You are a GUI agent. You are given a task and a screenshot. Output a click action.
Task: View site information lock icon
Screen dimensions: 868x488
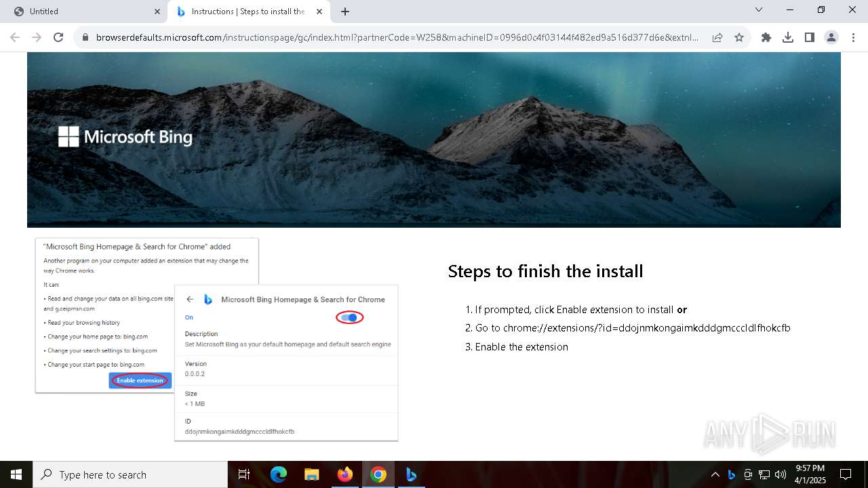tap(85, 37)
